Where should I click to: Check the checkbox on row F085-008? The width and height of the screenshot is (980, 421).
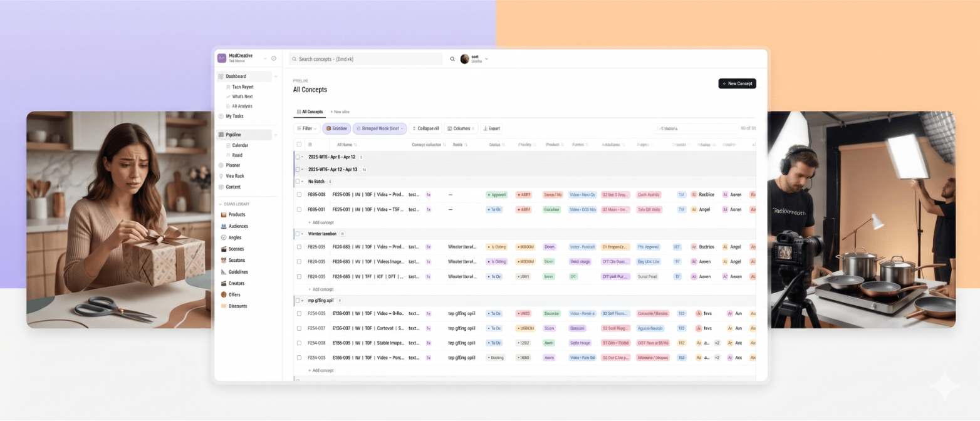[x=300, y=195]
